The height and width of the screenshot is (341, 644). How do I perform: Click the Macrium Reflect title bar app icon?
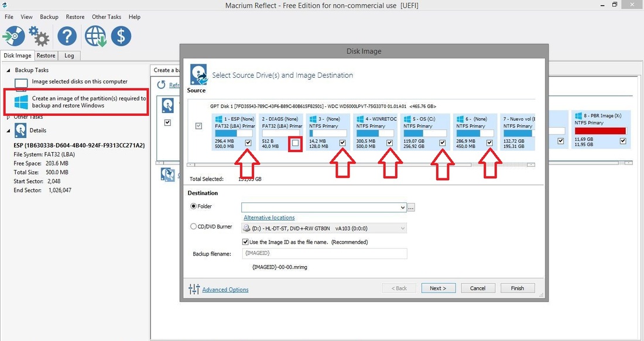[x=5, y=5]
